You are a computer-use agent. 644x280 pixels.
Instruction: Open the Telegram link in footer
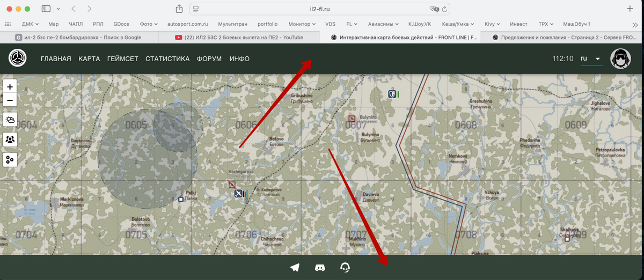click(x=295, y=267)
